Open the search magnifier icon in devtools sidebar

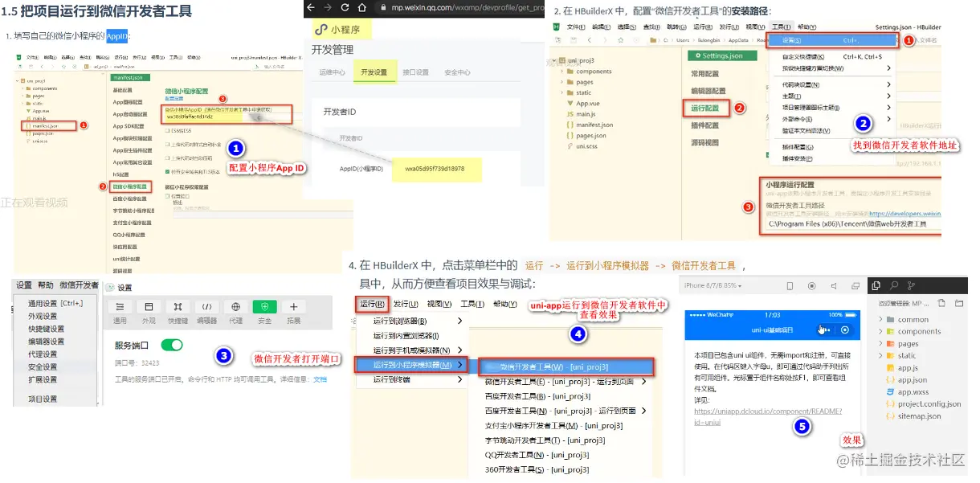pyautogui.click(x=893, y=285)
